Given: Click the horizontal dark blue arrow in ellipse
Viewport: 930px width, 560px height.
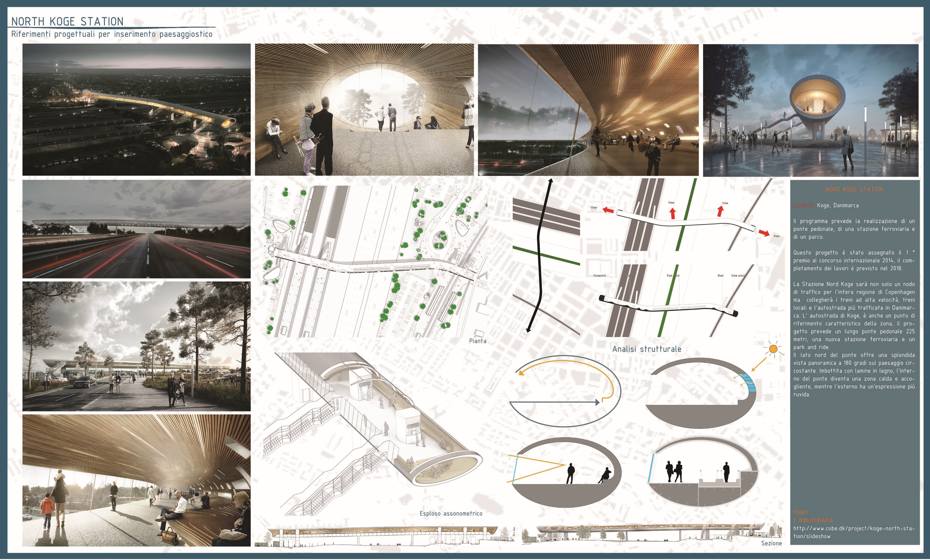Looking at the screenshot, I should (x=555, y=402).
